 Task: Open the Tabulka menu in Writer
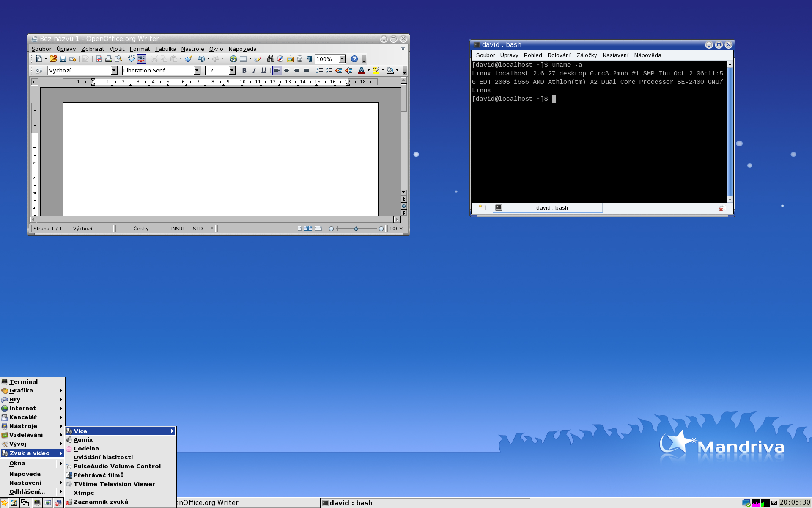pos(165,49)
